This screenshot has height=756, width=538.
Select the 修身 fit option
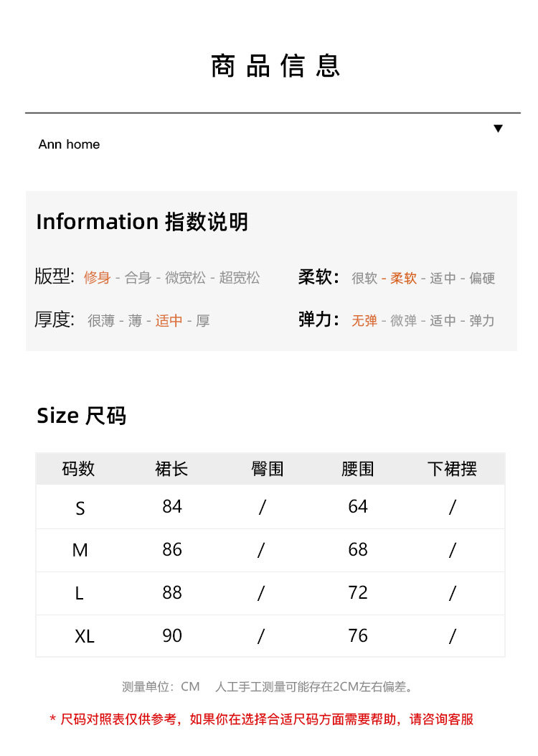tap(97, 278)
